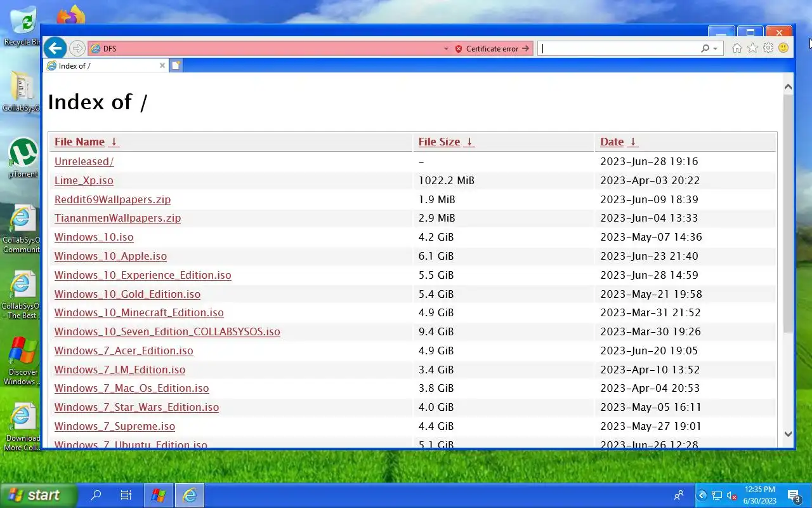This screenshot has height=508, width=812.
Task: Click the vertical scrollbar thumb
Action: tap(788, 213)
